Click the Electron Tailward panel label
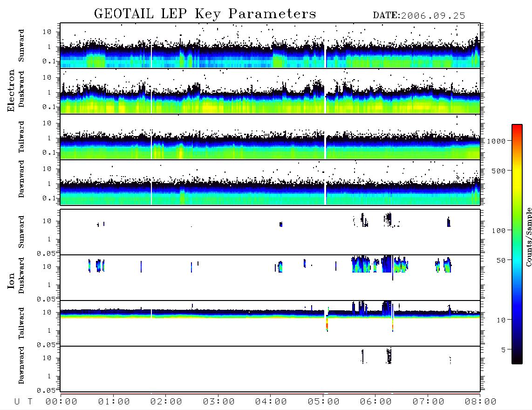Image resolution: width=532 pixels, height=410 pixels. point(21,137)
